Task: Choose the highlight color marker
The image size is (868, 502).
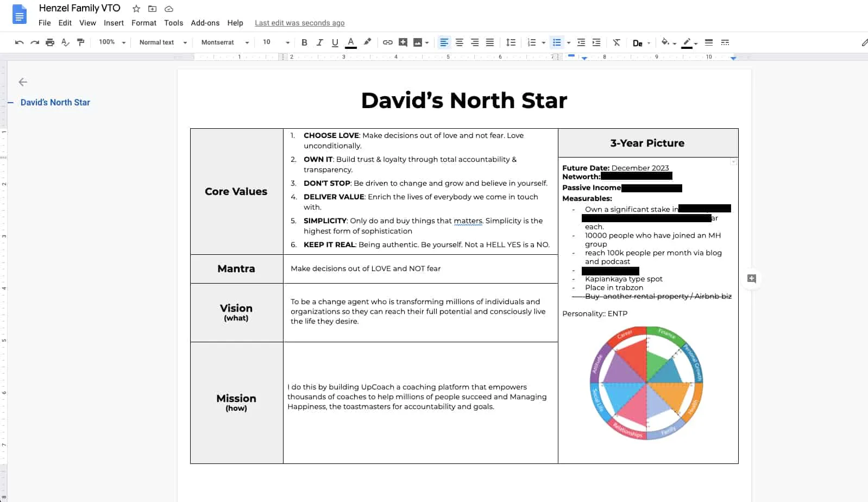Action: coord(368,42)
